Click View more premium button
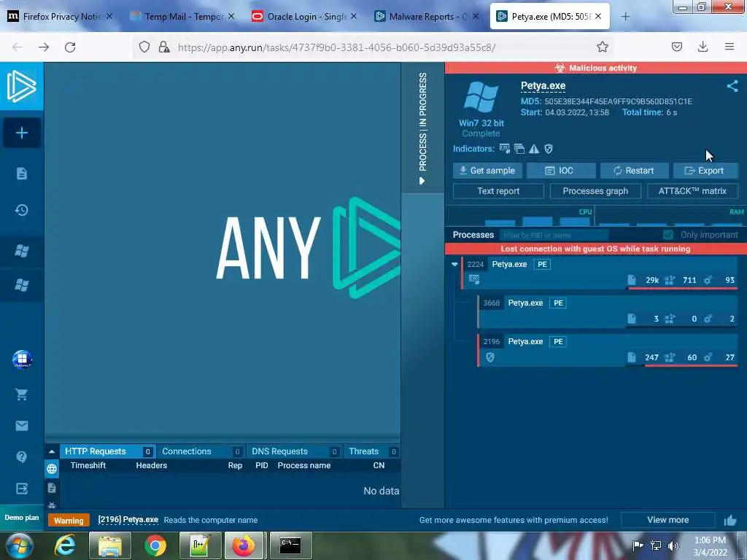Image resolution: width=747 pixels, height=560 pixels. point(667,520)
